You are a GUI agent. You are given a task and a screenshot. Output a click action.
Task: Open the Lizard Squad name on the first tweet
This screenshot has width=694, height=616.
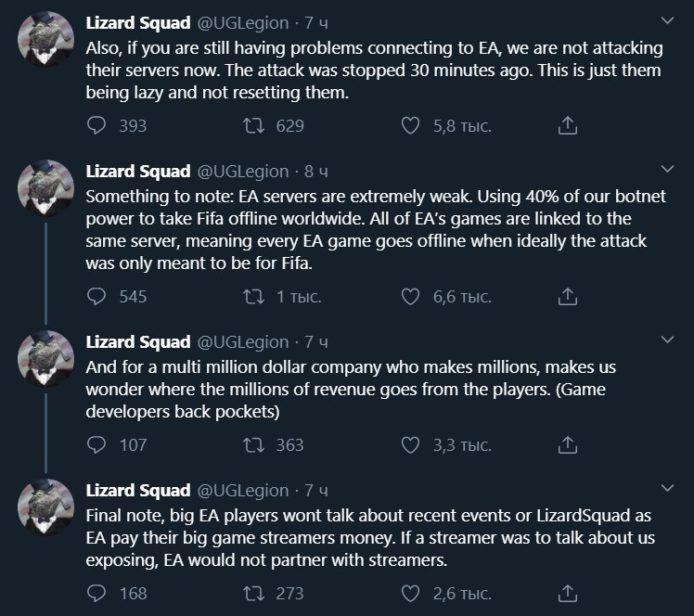click(x=138, y=22)
